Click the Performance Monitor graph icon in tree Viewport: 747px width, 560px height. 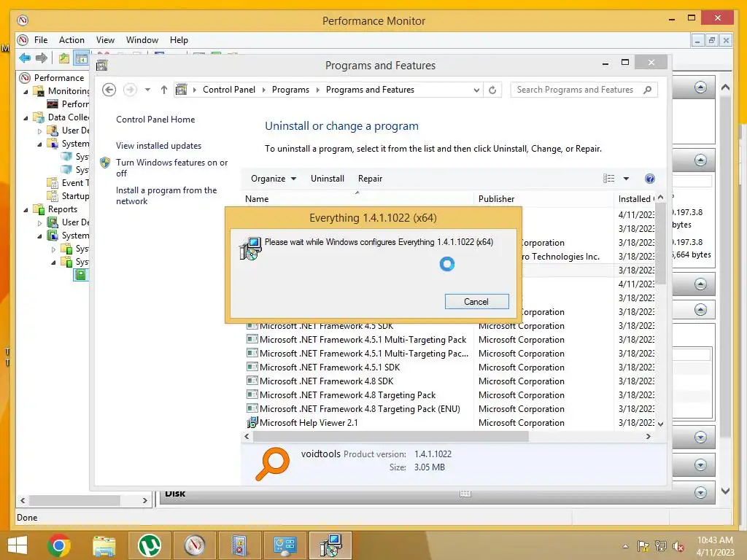(53, 104)
